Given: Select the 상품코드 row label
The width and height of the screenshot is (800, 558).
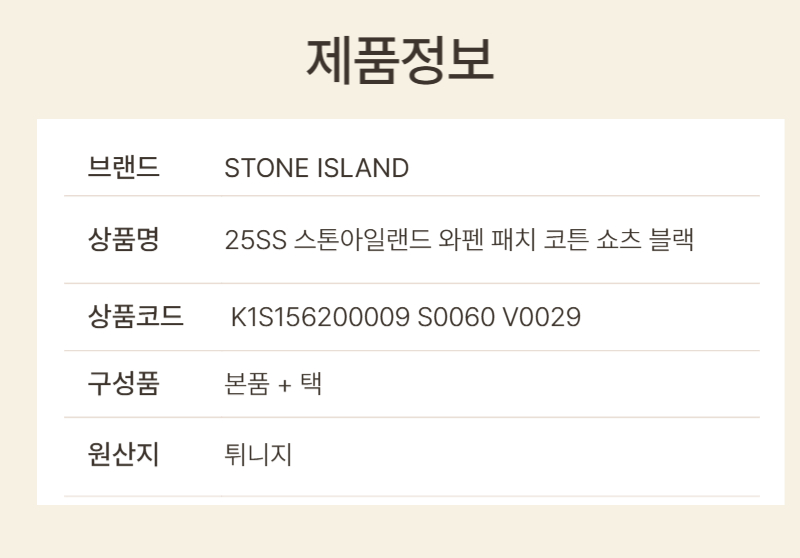Looking at the screenshot, I should 136,317.
